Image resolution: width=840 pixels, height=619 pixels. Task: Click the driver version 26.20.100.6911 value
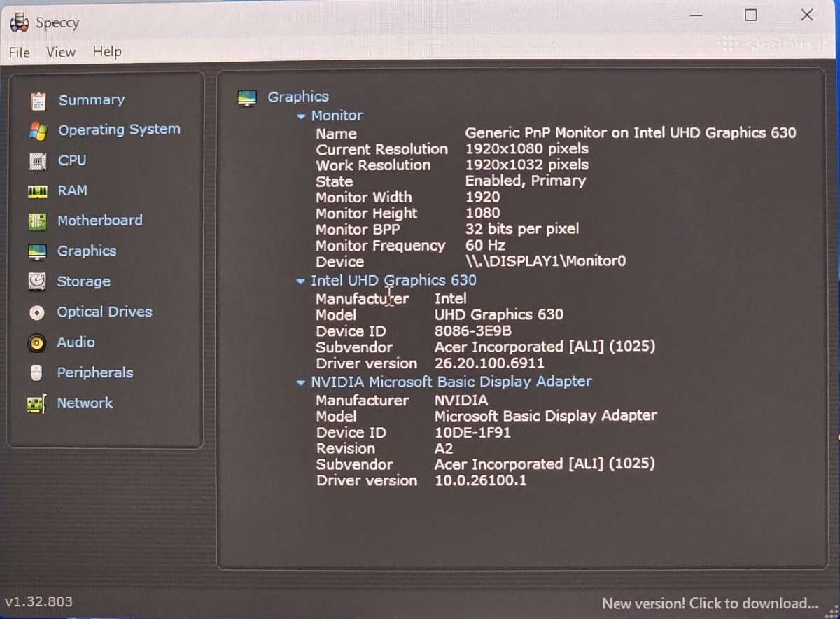click(489, 363)
